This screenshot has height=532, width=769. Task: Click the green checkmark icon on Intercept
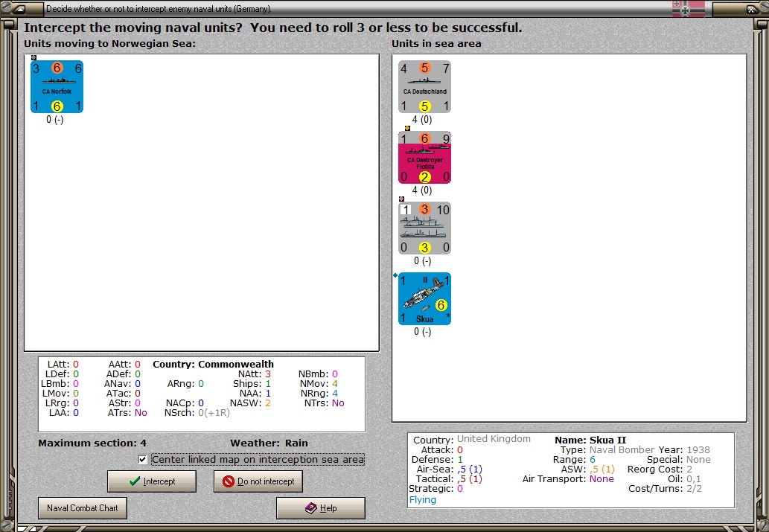pos(135,481)
